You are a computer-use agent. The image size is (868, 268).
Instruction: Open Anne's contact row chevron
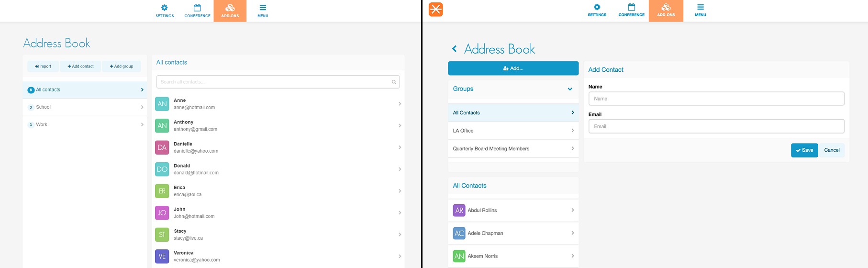400,104
